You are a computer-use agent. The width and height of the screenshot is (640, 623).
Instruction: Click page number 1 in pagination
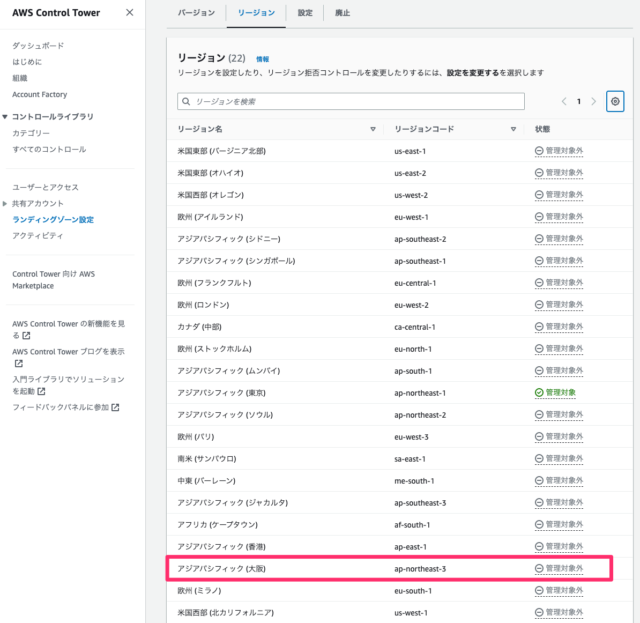coord(579,101)
